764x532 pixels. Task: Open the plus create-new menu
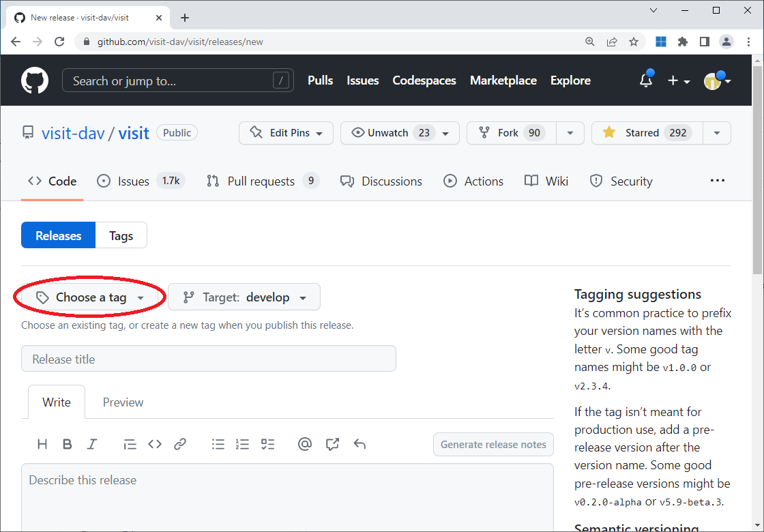point(679,81)
